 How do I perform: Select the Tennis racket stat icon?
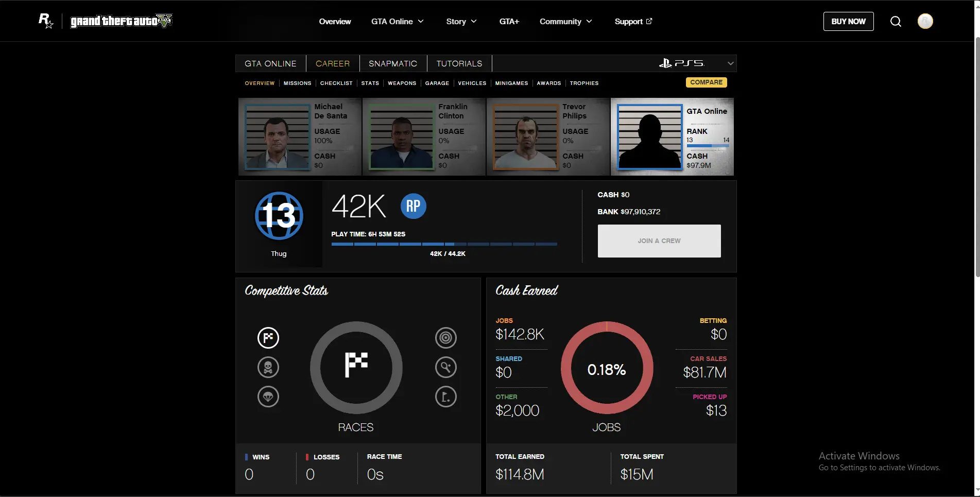pos(445,367)
